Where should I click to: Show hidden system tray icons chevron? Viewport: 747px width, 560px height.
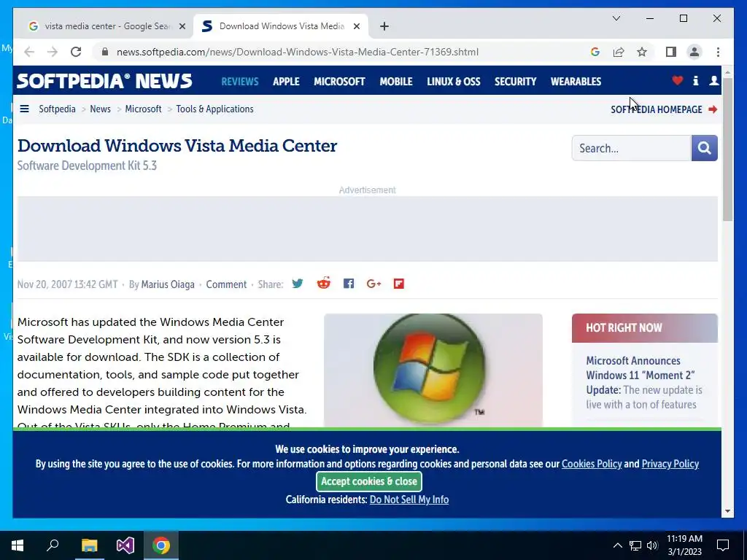(617, 545)
